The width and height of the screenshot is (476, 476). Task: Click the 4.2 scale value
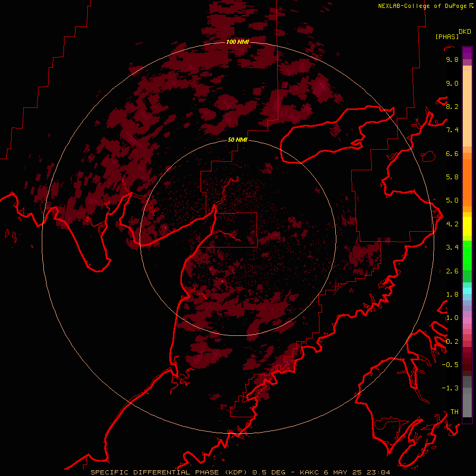pyautogui.click(x=452, y=224)
